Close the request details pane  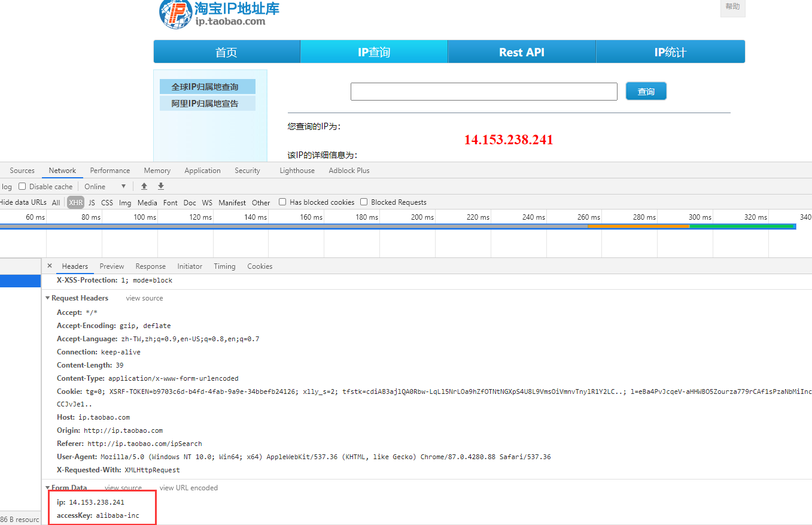click(x=50, y=265)
